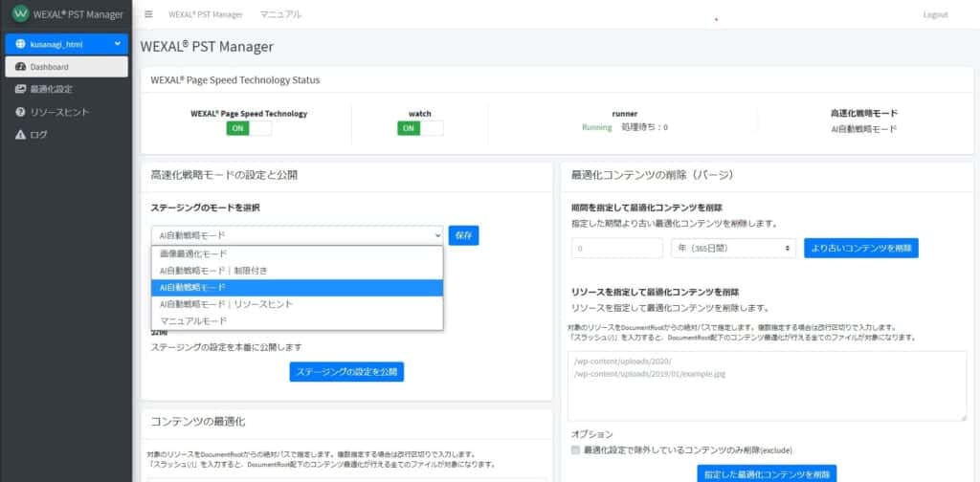Viewport: 980px width, 482px height.
Task: Click the コンテンツの最適化 section heading
Action: [x=198, y=422]
